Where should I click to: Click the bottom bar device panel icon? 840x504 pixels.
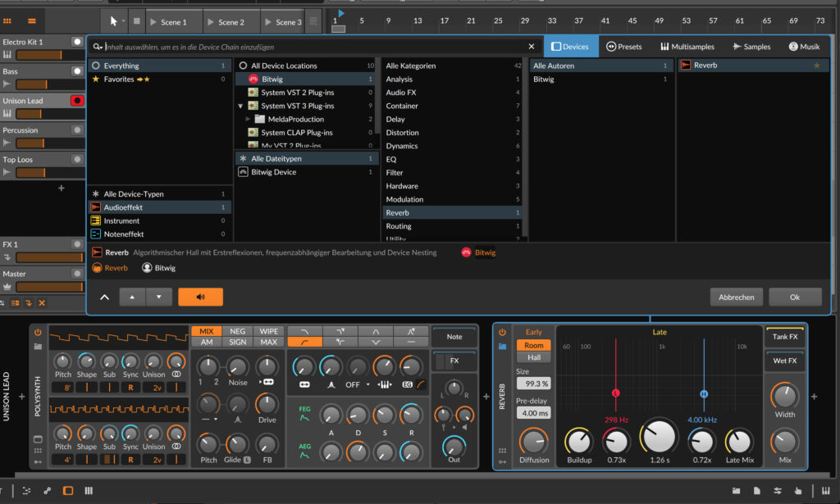coord(68,491)
